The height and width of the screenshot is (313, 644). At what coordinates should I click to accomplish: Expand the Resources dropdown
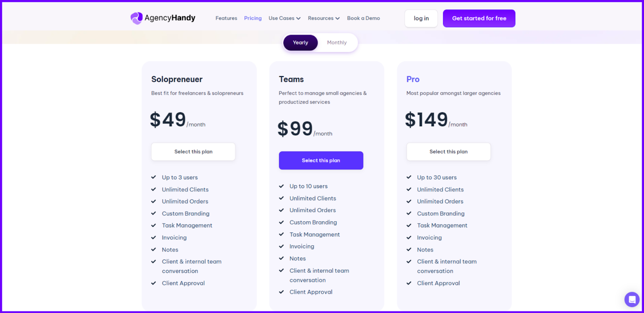[x=324, y=18]
